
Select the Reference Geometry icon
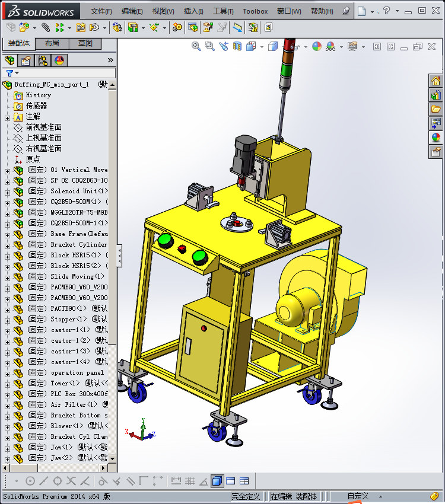[154, 28]
